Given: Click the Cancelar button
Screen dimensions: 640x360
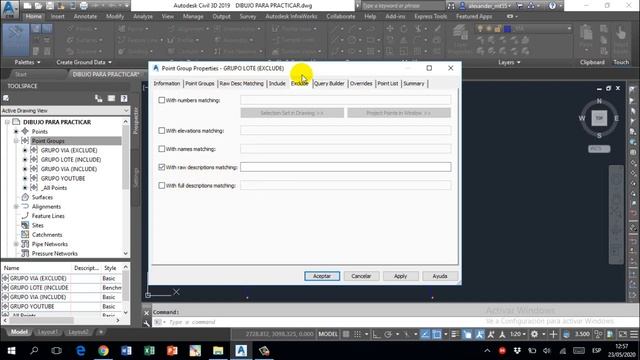Looking at the screenshot, I should point(361,276).
